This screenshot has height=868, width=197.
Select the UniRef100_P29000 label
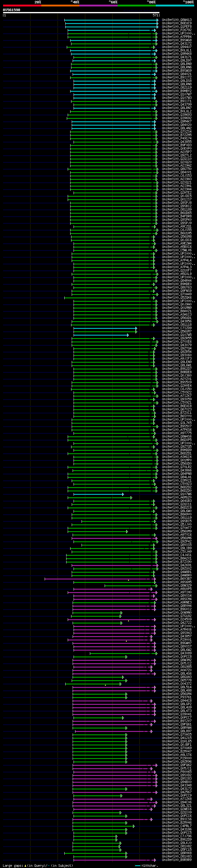[176, 758]
